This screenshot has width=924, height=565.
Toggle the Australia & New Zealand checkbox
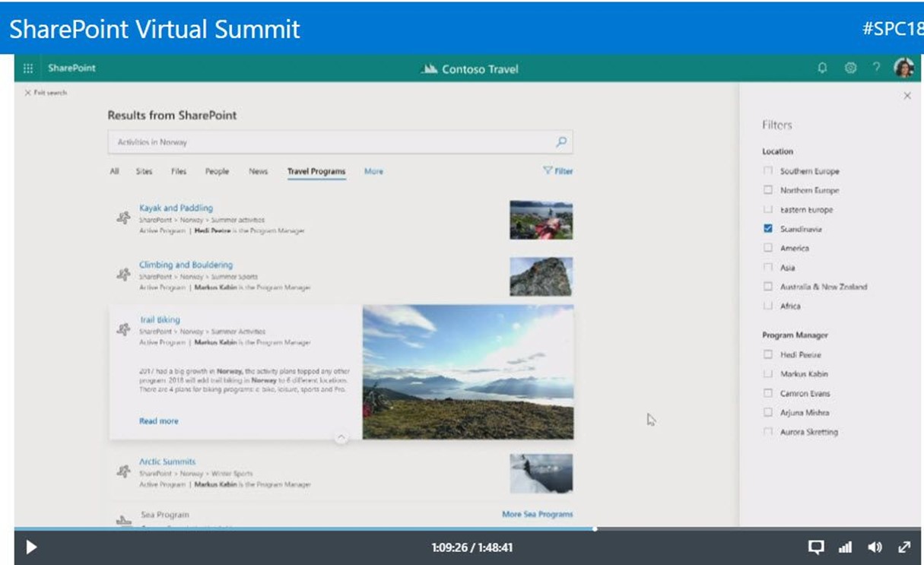pyautogui.click(x=767, y=287)
